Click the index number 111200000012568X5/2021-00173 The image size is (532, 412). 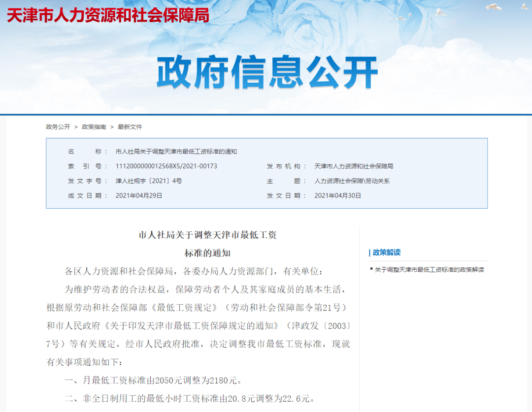coord(166,166)
